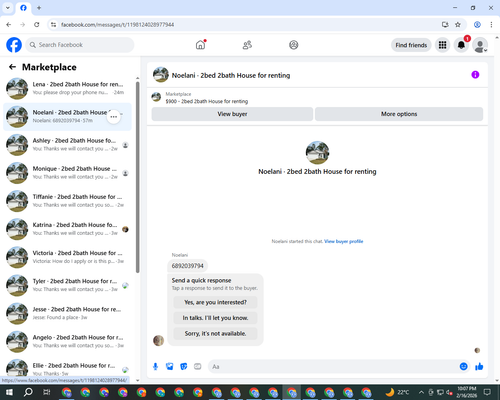Click the 6892039794 message bubble
This screenshot has height=400, width=500.
187,266
